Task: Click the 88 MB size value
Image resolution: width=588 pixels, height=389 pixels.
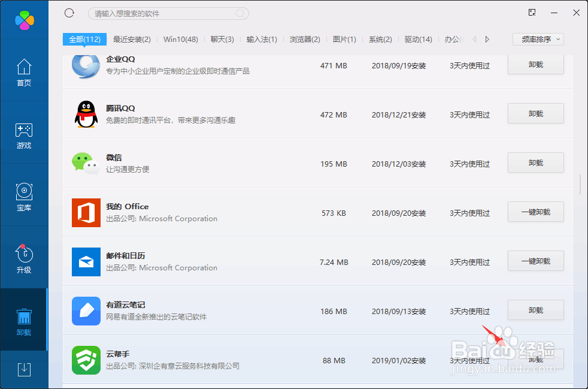Action: point(334,361)
